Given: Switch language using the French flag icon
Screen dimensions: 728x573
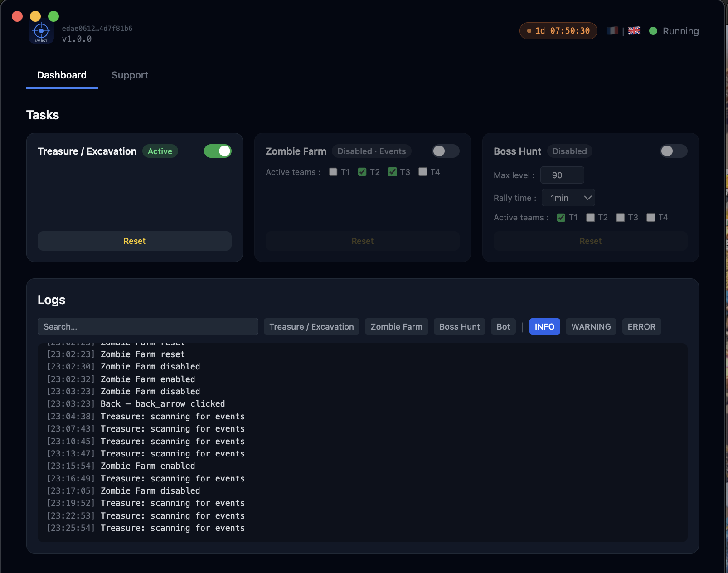Looking at the screenshot, I should 612,31.
